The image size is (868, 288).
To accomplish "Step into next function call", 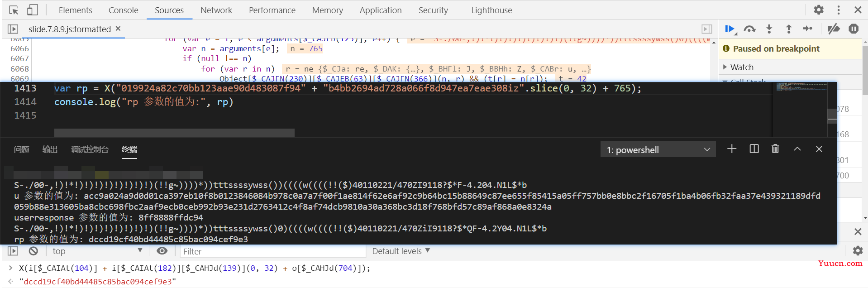I will 769,29.
